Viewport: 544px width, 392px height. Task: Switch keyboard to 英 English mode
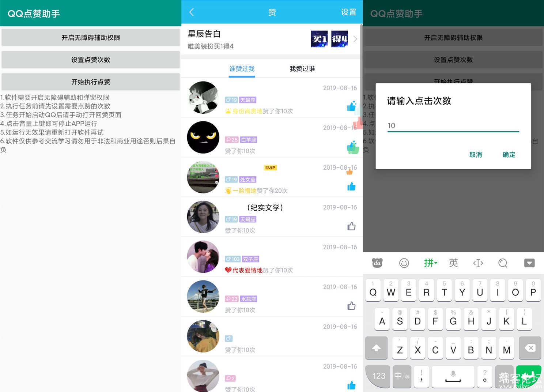(453, 263)
